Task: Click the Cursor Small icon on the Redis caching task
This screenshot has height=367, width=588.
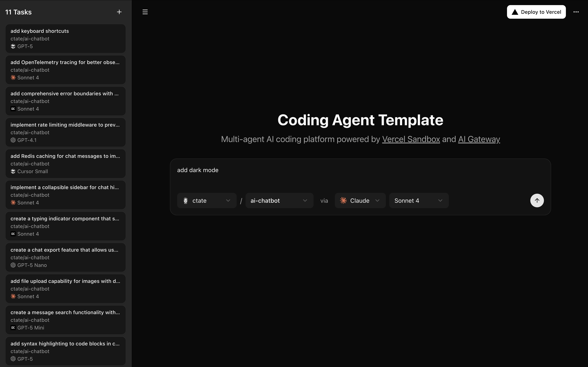Action: [13, 171]
